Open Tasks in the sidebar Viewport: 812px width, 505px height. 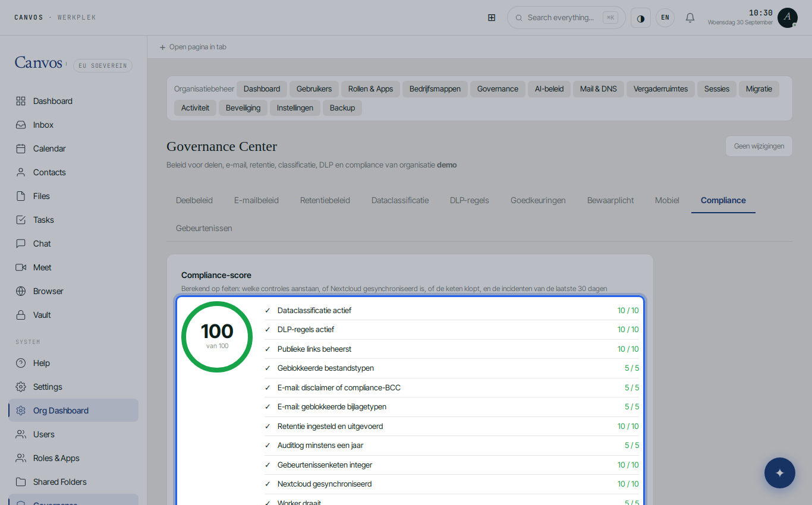(74, 220)
